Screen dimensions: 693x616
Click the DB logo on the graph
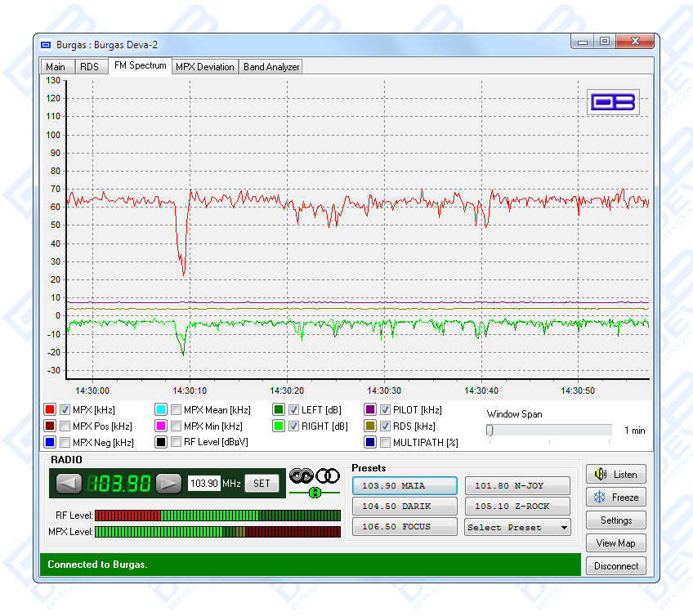tap(614, 102)
